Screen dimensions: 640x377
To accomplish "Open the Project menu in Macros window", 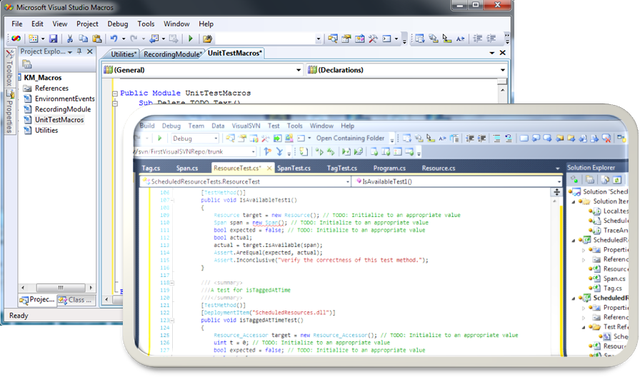I will click(x=87, y=24).
